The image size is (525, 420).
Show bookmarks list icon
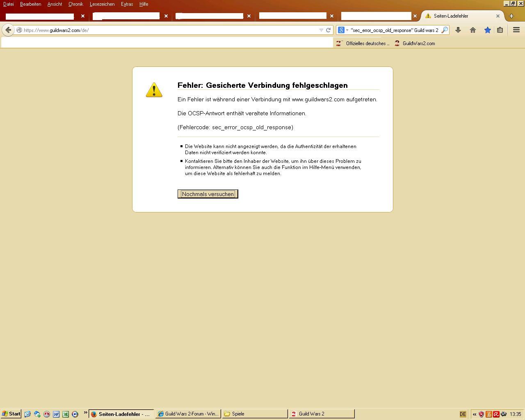coord(500,30)
